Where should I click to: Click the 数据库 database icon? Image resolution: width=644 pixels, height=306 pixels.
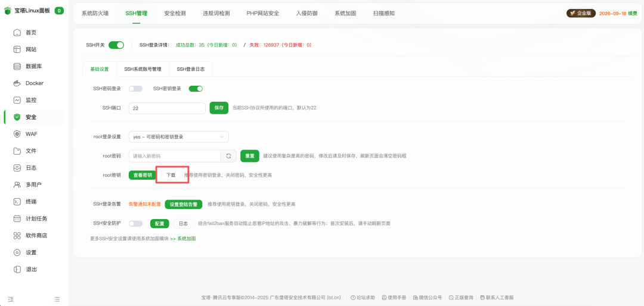(x=17, y=66)
